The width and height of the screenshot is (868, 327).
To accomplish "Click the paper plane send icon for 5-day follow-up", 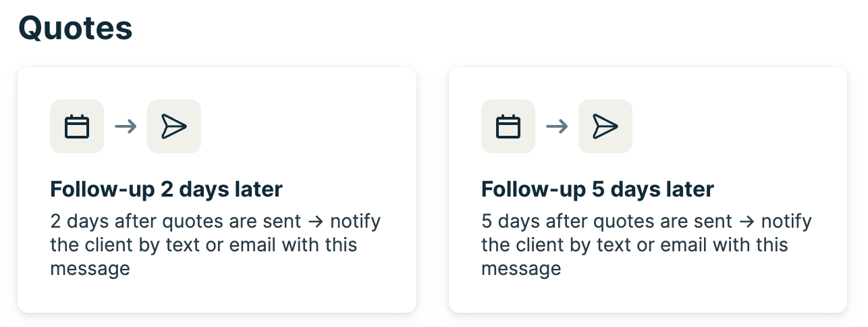I will [x=605, y=126].
